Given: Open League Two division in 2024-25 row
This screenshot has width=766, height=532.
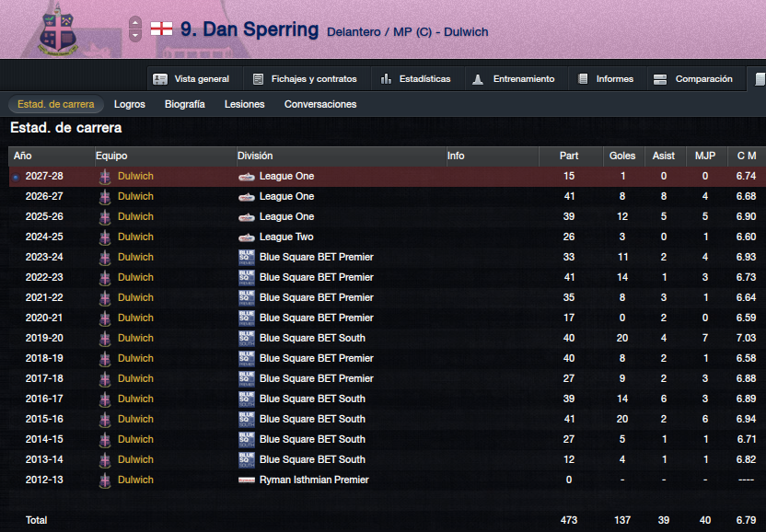Looking at the screenshot, I should coord(286,237).
